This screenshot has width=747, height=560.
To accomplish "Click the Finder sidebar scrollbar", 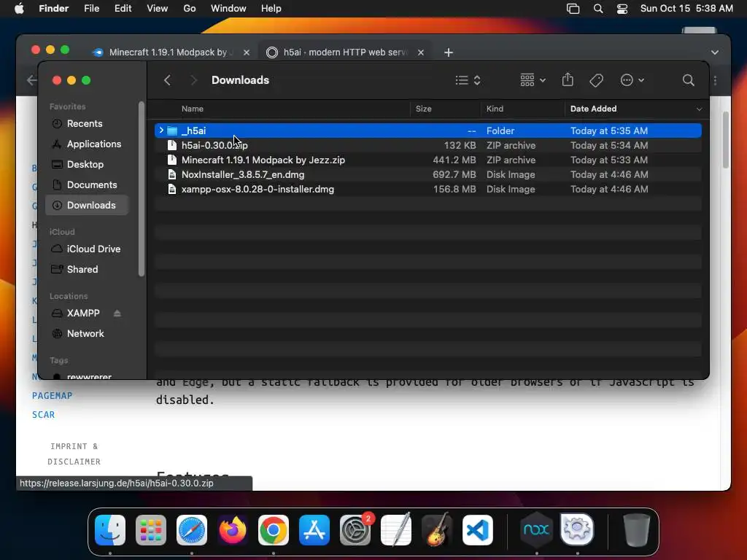I will tap(141, 189).
